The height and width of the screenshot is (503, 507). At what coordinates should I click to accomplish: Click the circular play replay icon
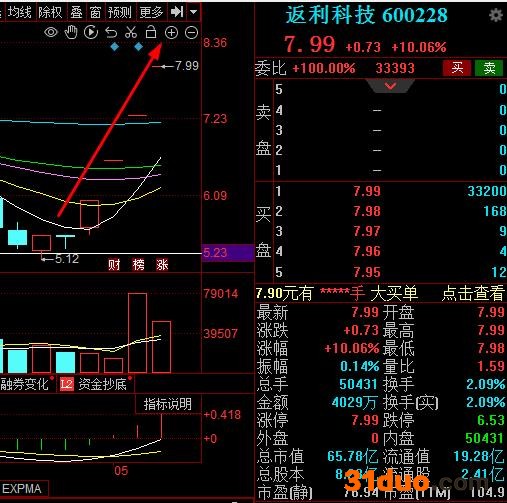pyautogui.click(x=91, y=32)
